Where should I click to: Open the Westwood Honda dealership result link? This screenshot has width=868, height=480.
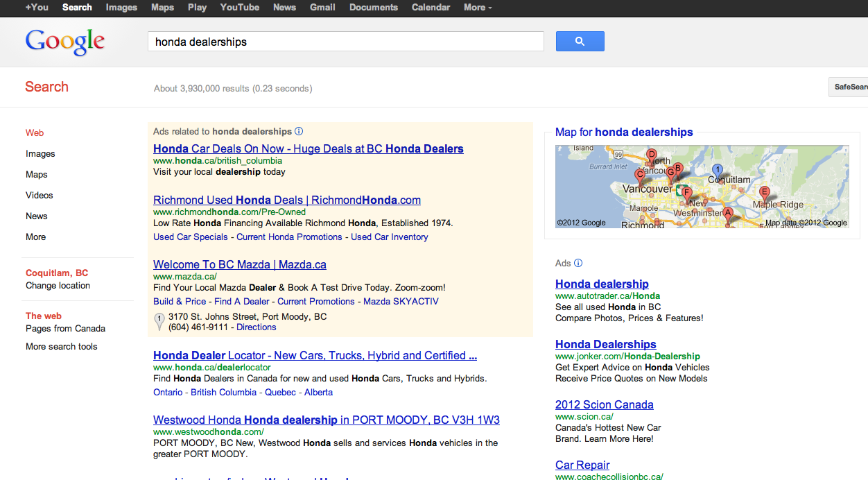point(326,420)
